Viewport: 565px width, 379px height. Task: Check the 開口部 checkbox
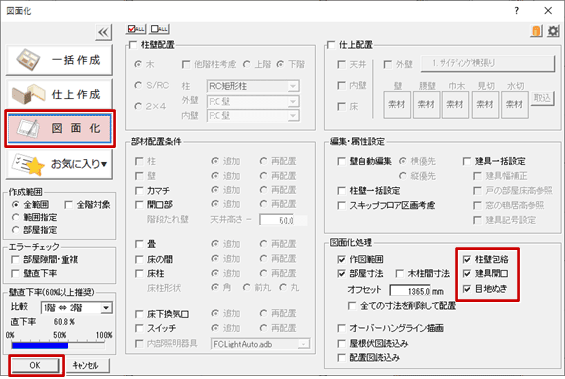139,205
